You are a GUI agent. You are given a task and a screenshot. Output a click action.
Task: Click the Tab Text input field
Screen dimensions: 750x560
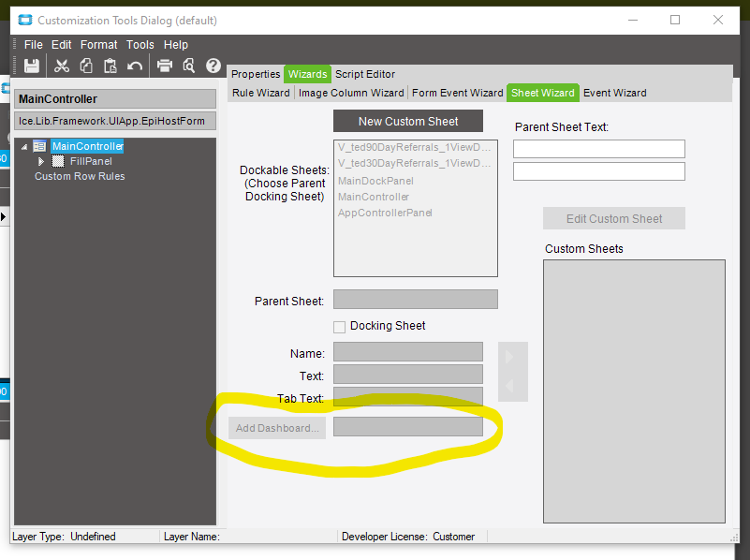point(408,397)
